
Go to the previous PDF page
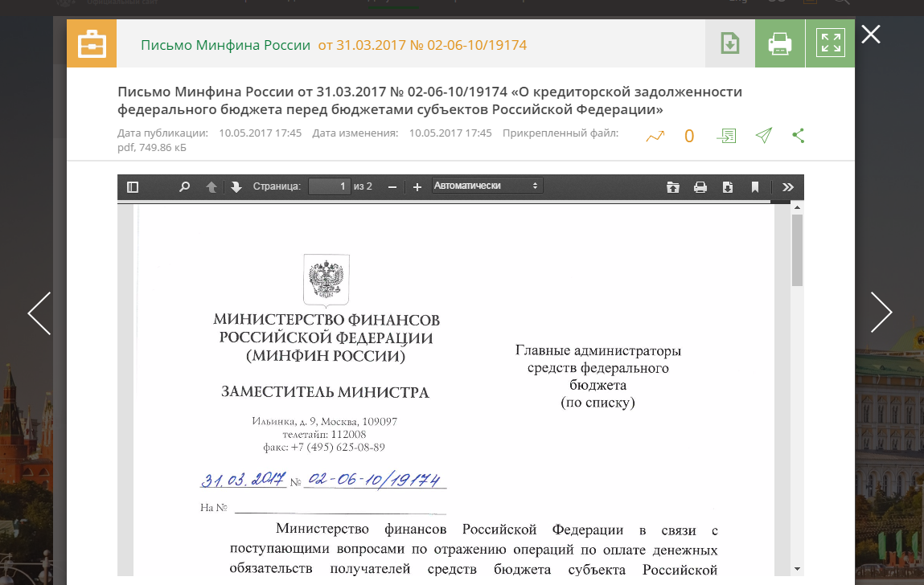[211, 187]
